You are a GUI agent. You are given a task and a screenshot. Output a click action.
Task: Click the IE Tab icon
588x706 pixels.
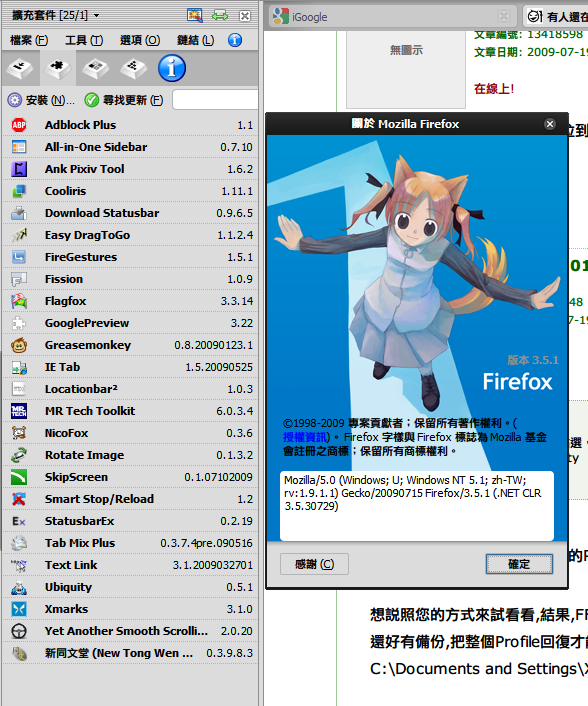click(19, 367)
